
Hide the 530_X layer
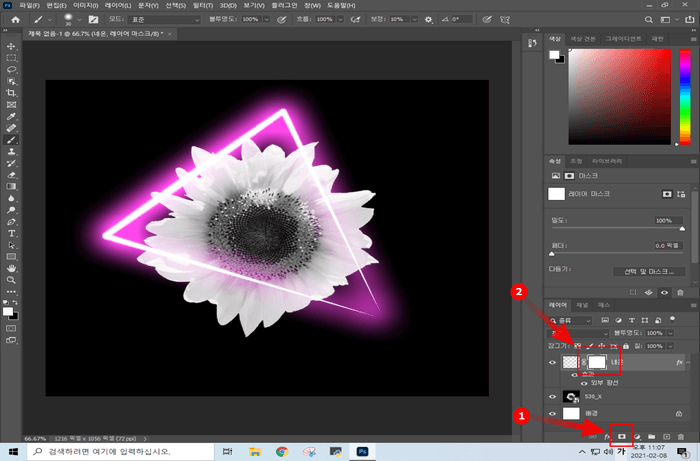coord(552,396)
